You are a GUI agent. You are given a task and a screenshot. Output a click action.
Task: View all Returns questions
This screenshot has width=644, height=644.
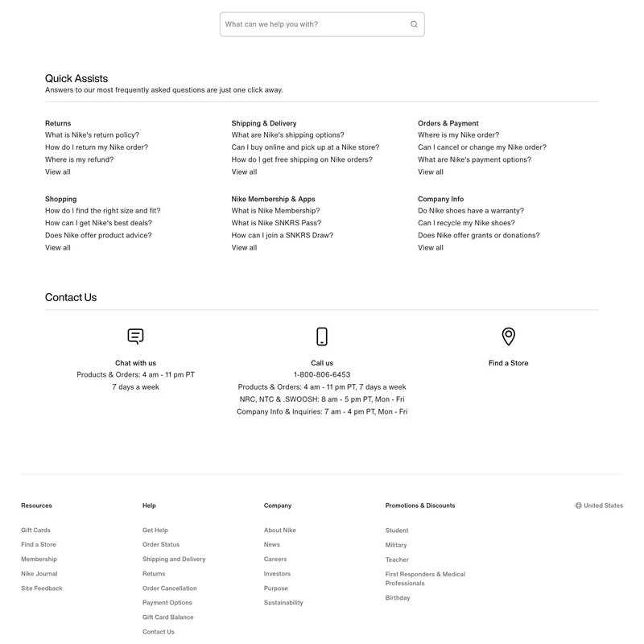coord(58,171)
